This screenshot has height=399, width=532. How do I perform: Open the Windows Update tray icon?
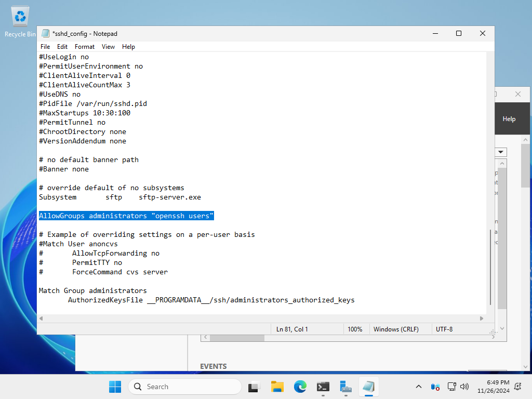(435, 387)
